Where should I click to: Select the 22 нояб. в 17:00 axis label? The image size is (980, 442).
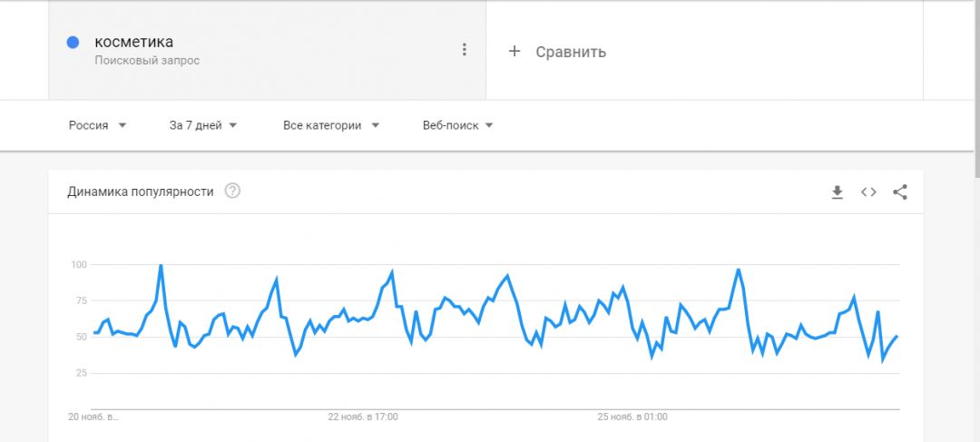tap(363, 417)
